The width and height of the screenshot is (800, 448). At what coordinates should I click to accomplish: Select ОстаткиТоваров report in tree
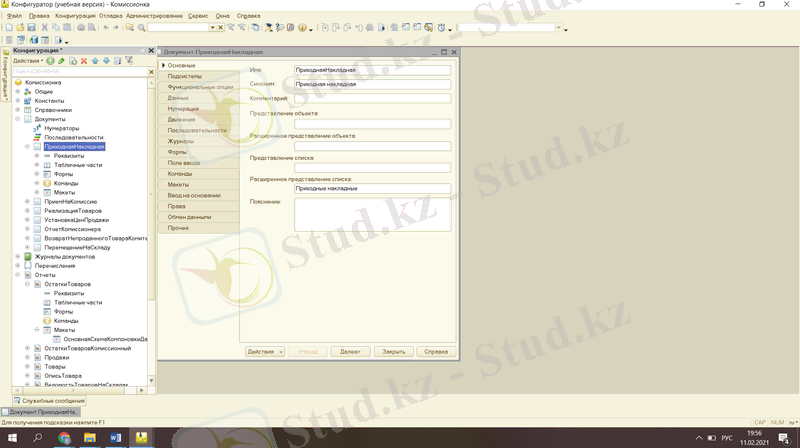[x=67, y=284]
